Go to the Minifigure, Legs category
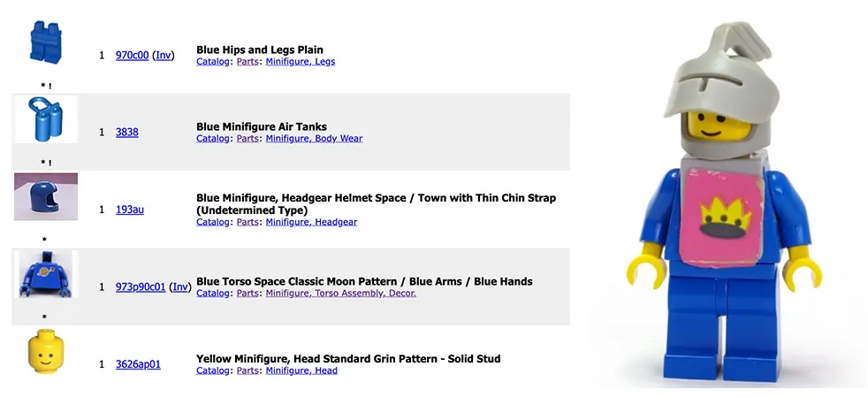Screen dimensions: 868x397 pos(301,62)
